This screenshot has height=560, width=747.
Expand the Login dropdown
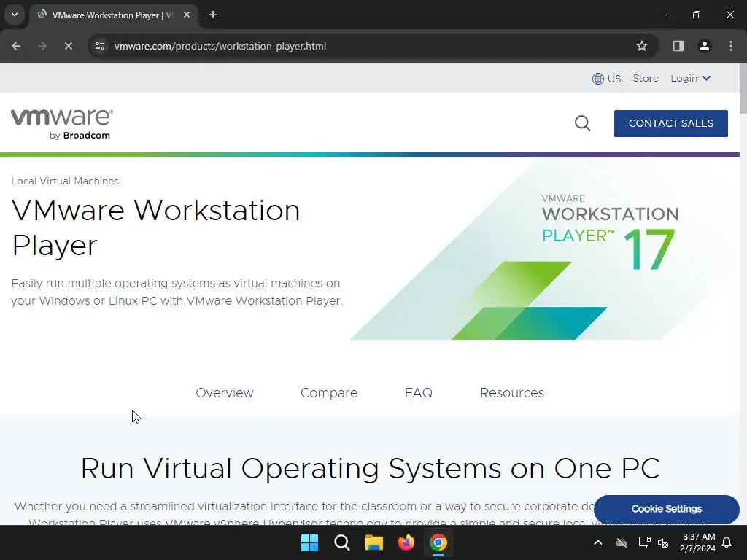(x=691, y=78)
